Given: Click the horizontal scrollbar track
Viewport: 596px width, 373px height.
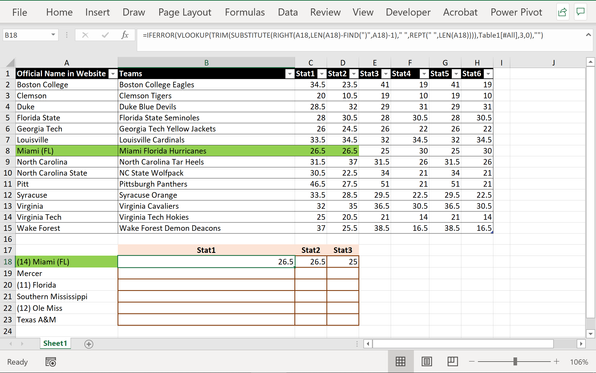Looking at the screenshot, I should click(x=463, y=344).
